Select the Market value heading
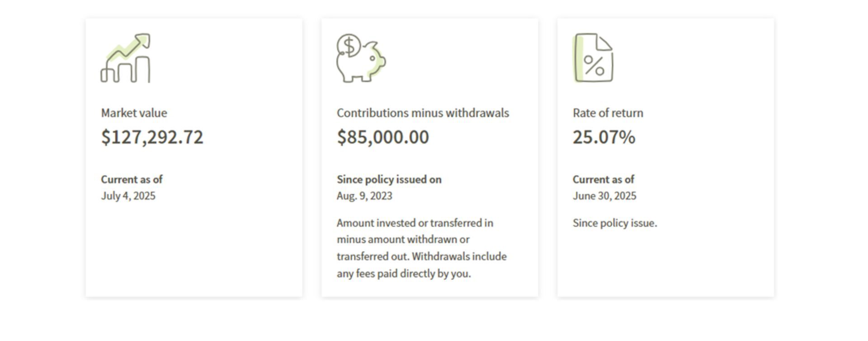The width and height of the screenshot is (868, 341). [x=134, y=113]
